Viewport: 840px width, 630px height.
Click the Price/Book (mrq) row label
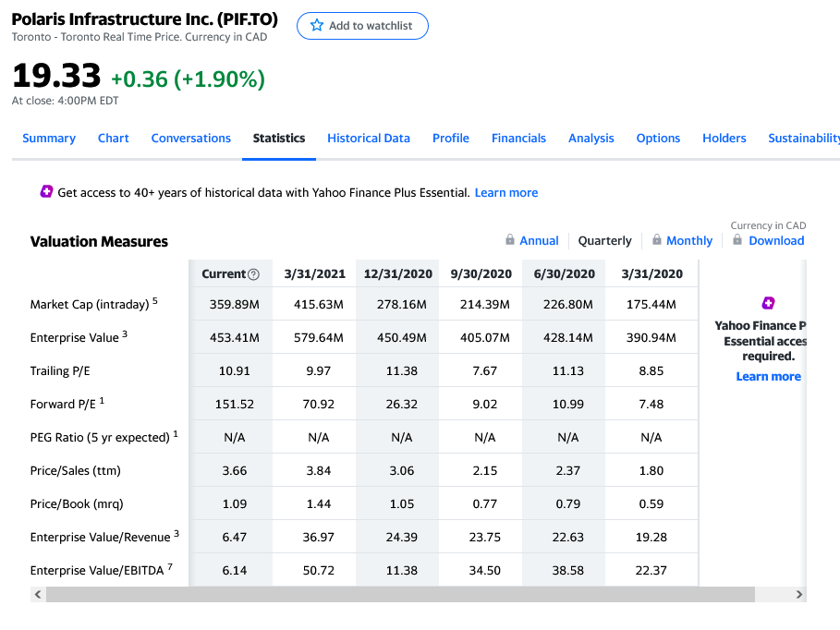77,503
